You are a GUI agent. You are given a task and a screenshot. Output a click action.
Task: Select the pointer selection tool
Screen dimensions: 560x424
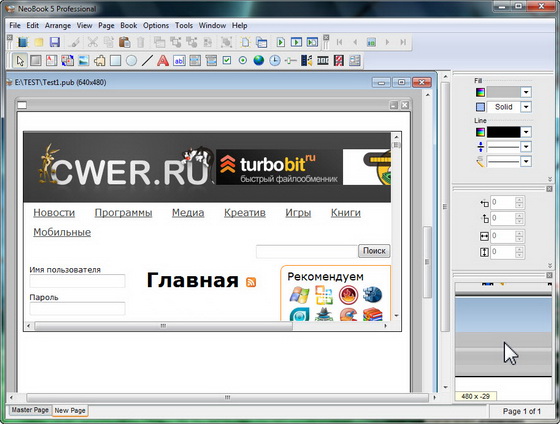pyautogui.click(x=20, y=61)
